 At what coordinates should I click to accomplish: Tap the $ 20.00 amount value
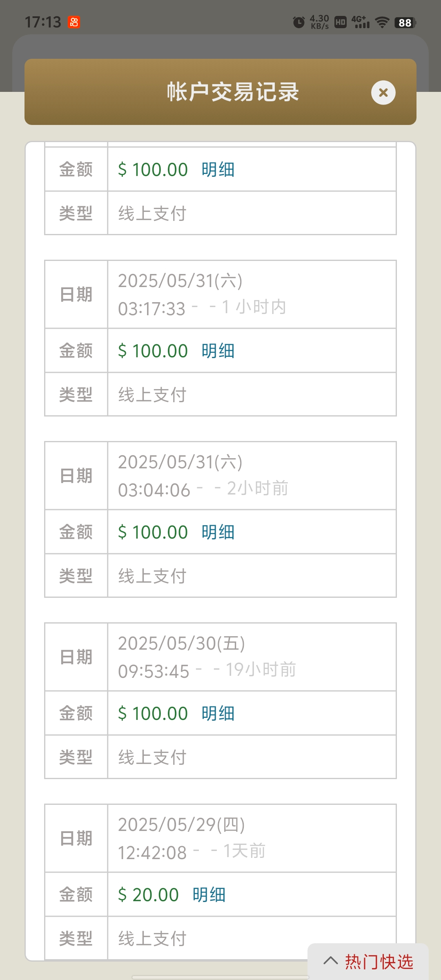(x=149, y=895)
